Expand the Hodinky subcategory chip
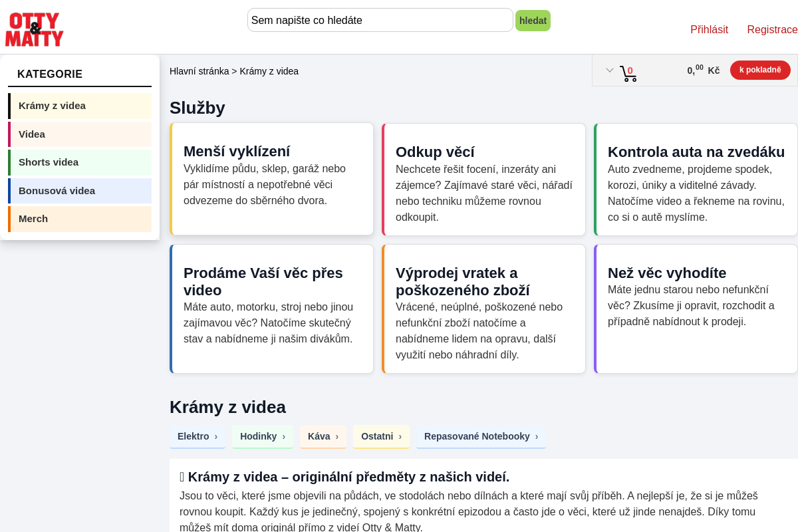 (x=263, y=437)
